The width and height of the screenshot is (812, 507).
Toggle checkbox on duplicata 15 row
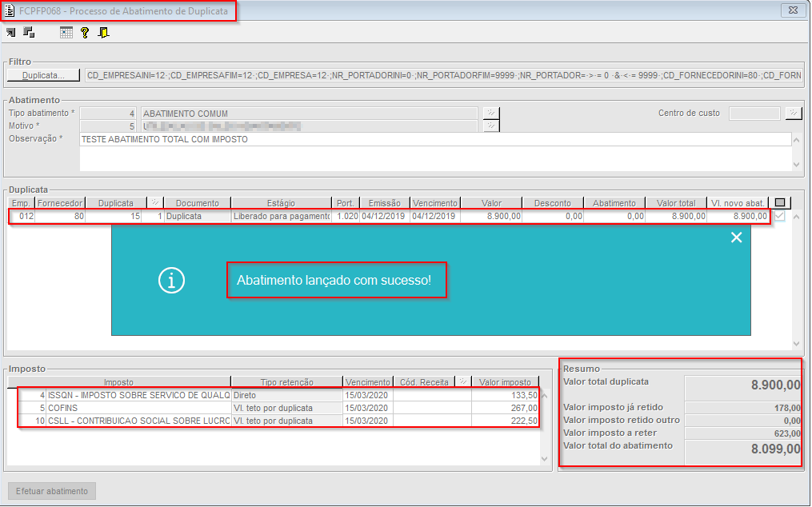pos(779,216)
